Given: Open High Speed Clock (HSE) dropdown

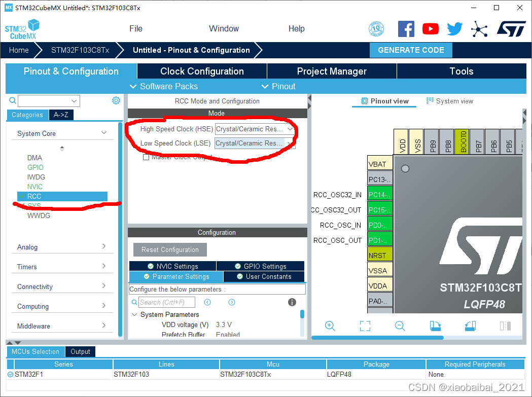Looking at the screenshot, I should (255, 129).
